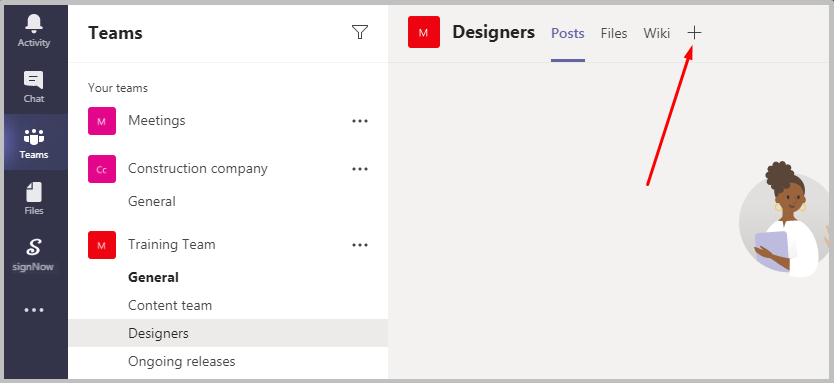
Task: Collapse the Training Team entry
Action: 172,245
